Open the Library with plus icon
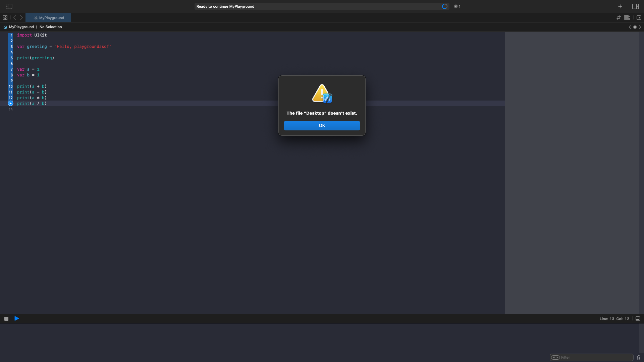644x362 pixels. 620,6
